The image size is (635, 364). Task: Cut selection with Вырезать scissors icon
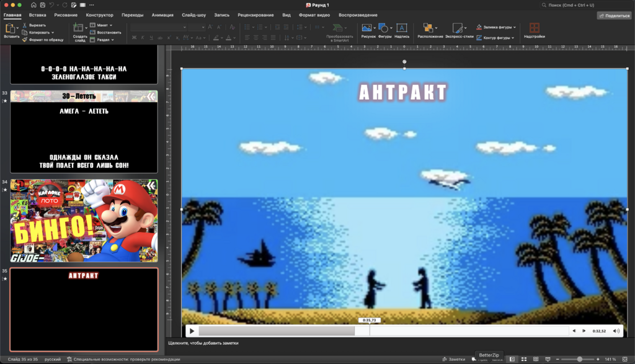25,25
